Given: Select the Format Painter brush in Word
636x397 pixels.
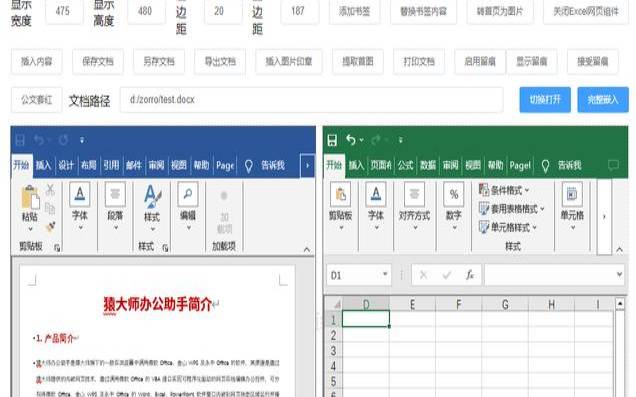Looking at the screenshot, I should [x=50, y=227].
